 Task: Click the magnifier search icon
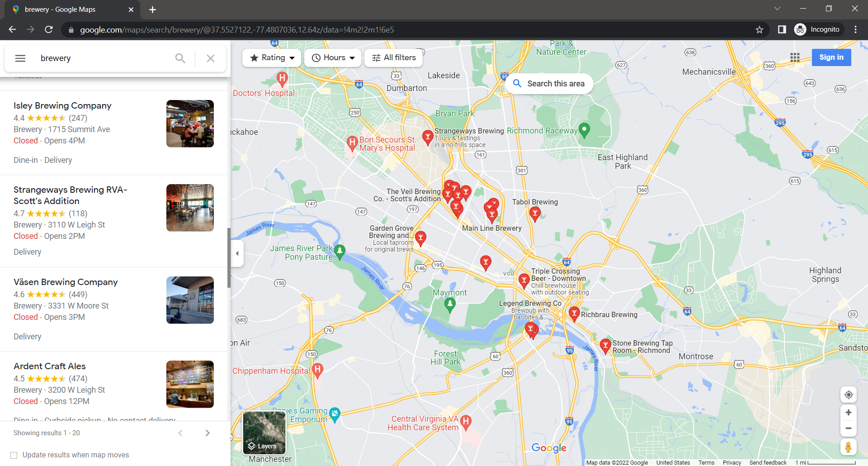(180, 58)
